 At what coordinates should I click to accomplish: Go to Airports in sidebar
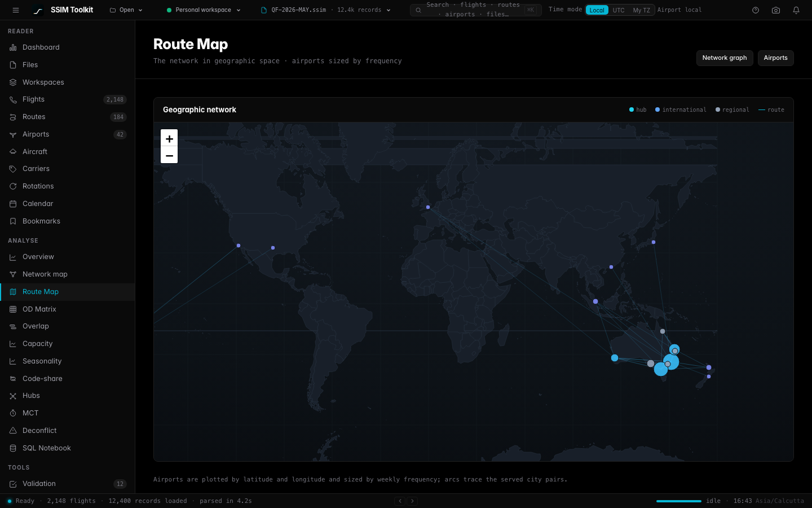[x=68, y=134]
